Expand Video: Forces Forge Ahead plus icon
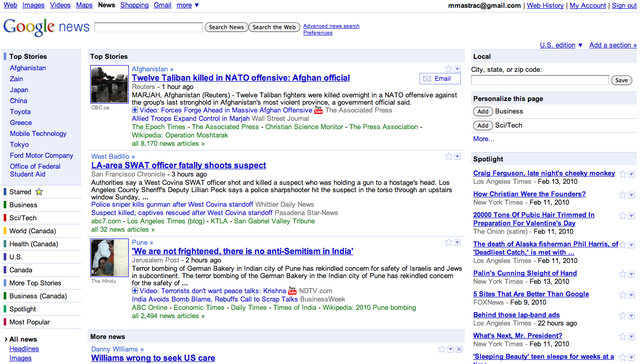Viewport: 640px width, 364px height. coord(135,110)
